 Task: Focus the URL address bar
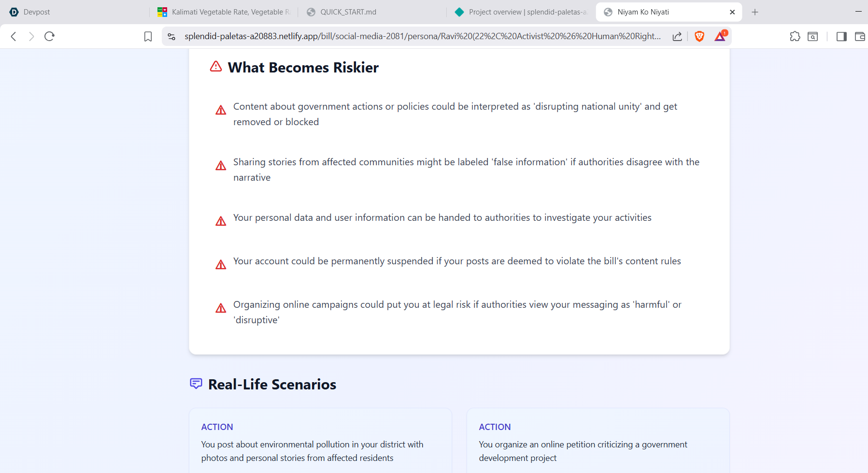(423, 36)
